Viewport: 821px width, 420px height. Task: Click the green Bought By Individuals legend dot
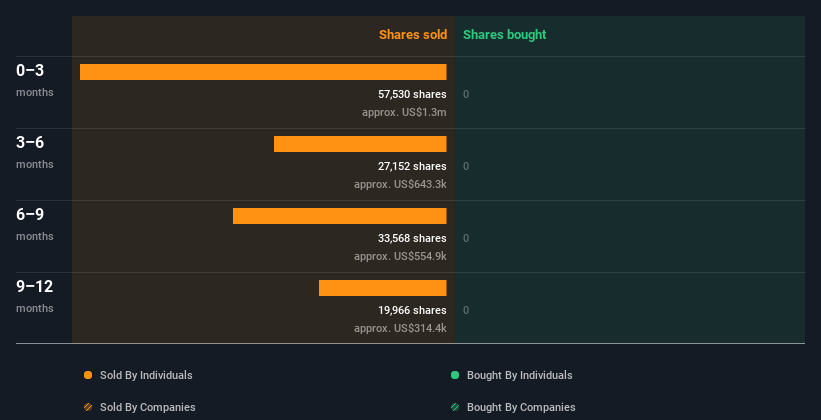click(x=455, y=375)
